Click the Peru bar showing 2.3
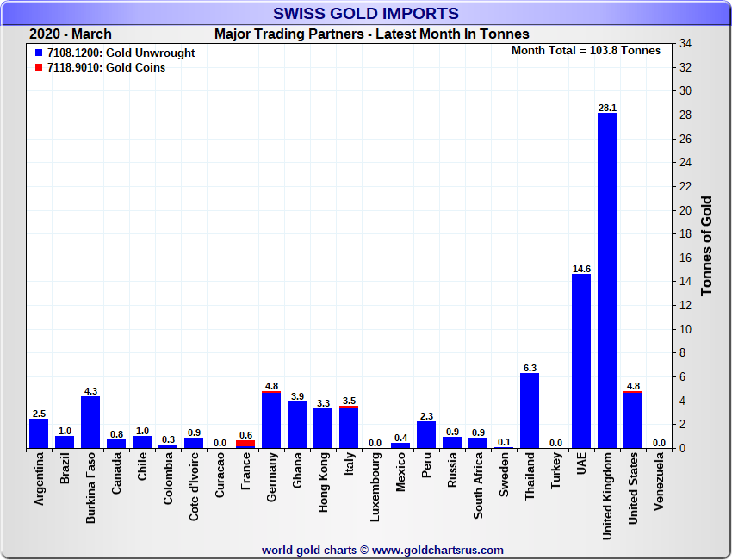Viewport: 732px width, 560px height. (426, 434)
